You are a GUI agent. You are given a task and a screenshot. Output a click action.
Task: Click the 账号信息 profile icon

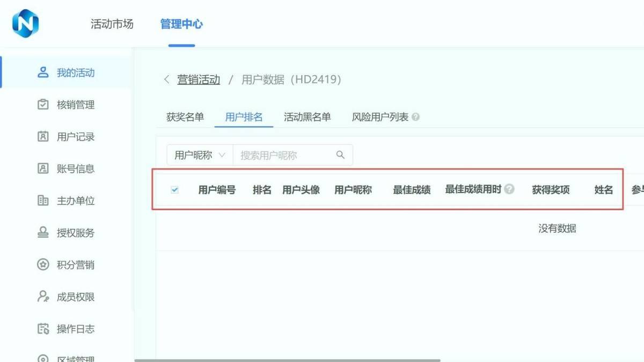click(43, 168)
